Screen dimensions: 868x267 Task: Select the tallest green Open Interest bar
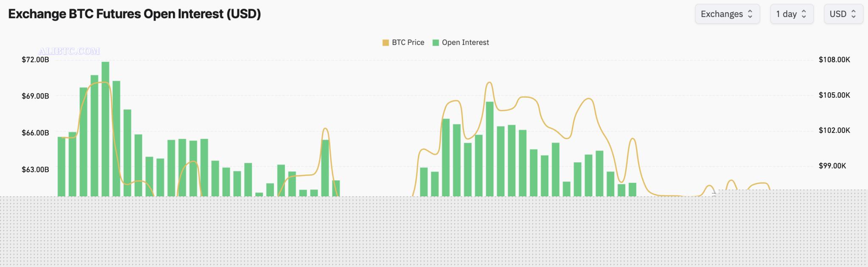point(106,127)
